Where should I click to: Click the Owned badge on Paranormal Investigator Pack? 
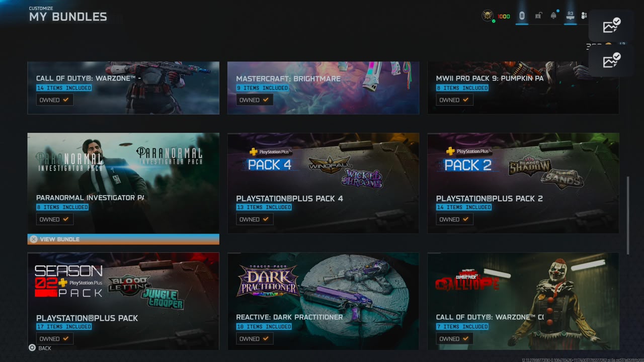click(55, 219)
